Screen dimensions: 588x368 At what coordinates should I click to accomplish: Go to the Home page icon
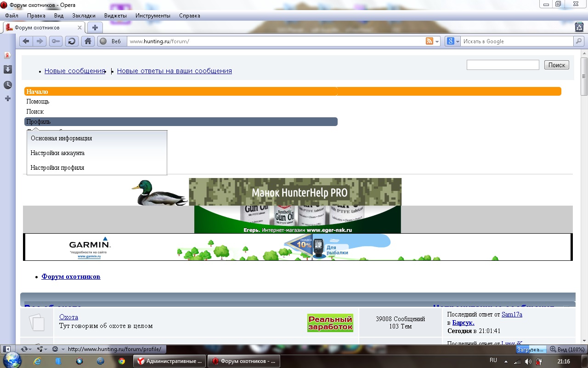point(88,41)
